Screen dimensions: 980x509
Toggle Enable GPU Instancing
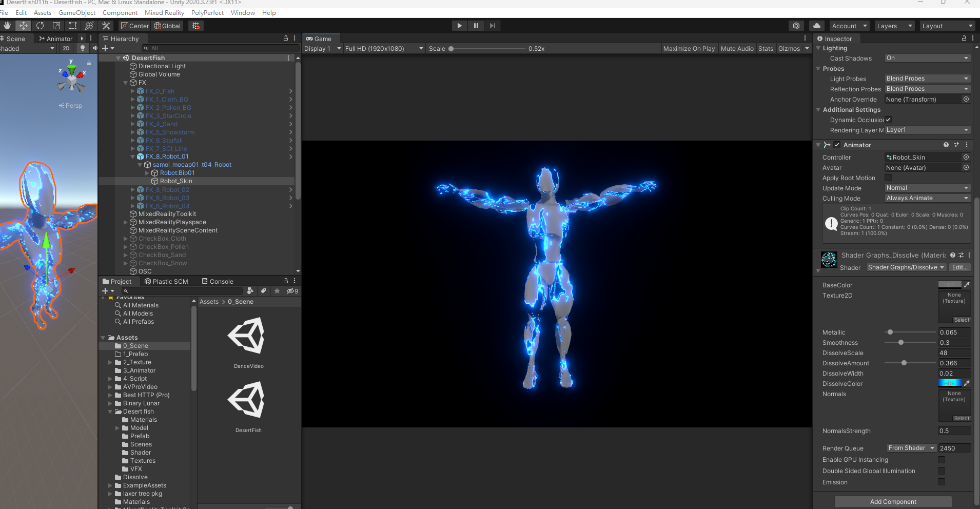(942, 459)
